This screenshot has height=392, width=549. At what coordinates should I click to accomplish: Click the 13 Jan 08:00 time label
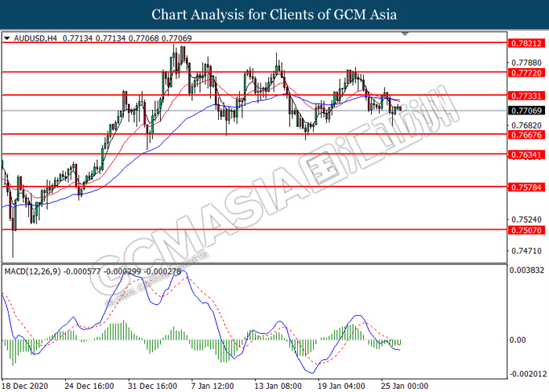pos(278,386)
